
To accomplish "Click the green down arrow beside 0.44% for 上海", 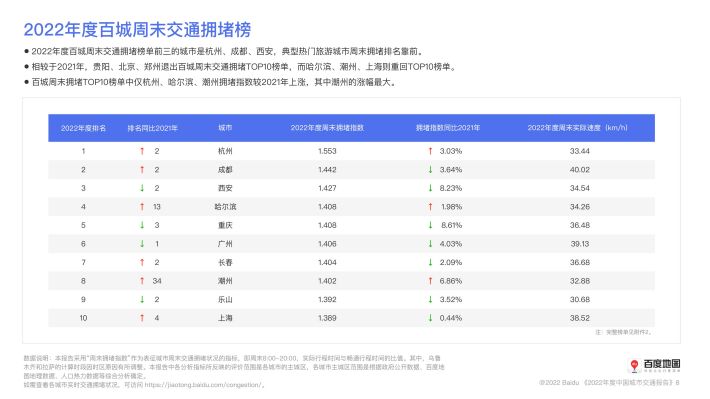I will 430,318.
